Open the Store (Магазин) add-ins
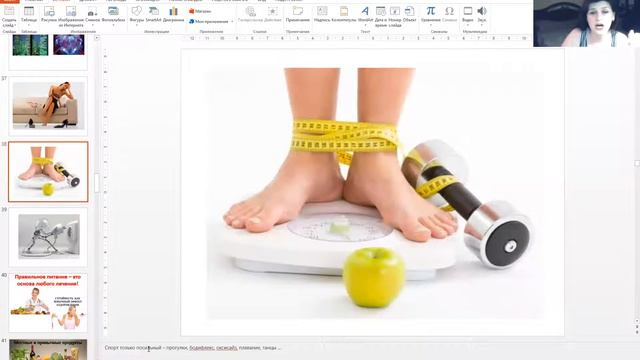Screen dimensions: 640x360 (x=200, y=11)
